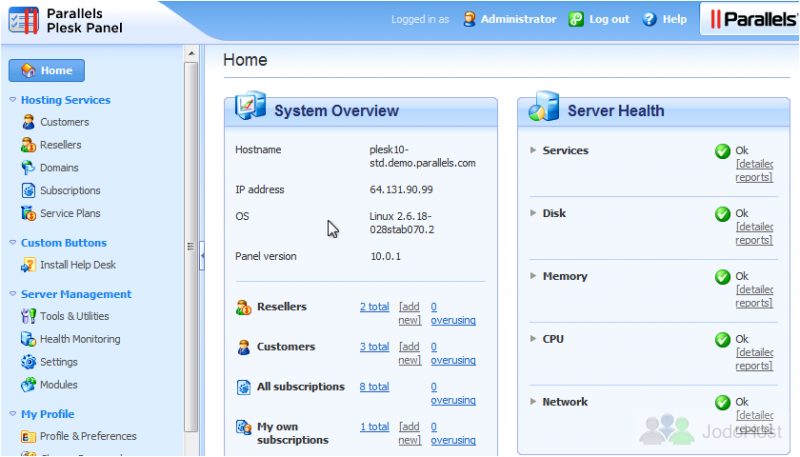Go to the Home menu button
The width and height of the screenshot is (800, 457).
click(46, 70)
